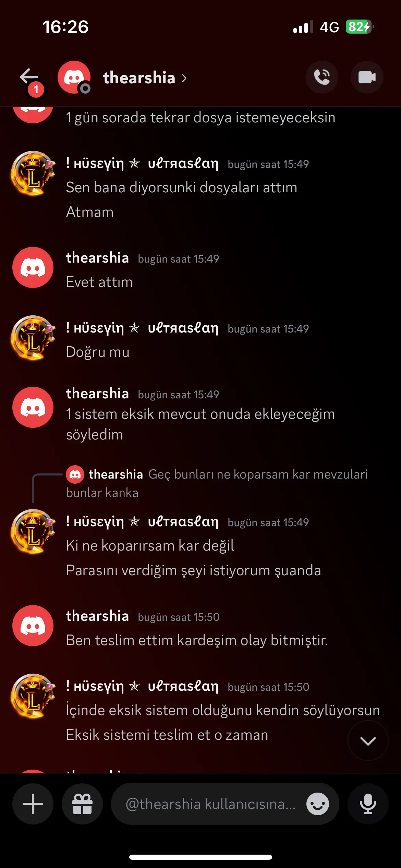Image resolution: width=401 pixels, height=868 pixels.
Task: Jump to latest messages with down chevron
Action: click(368, 741)
